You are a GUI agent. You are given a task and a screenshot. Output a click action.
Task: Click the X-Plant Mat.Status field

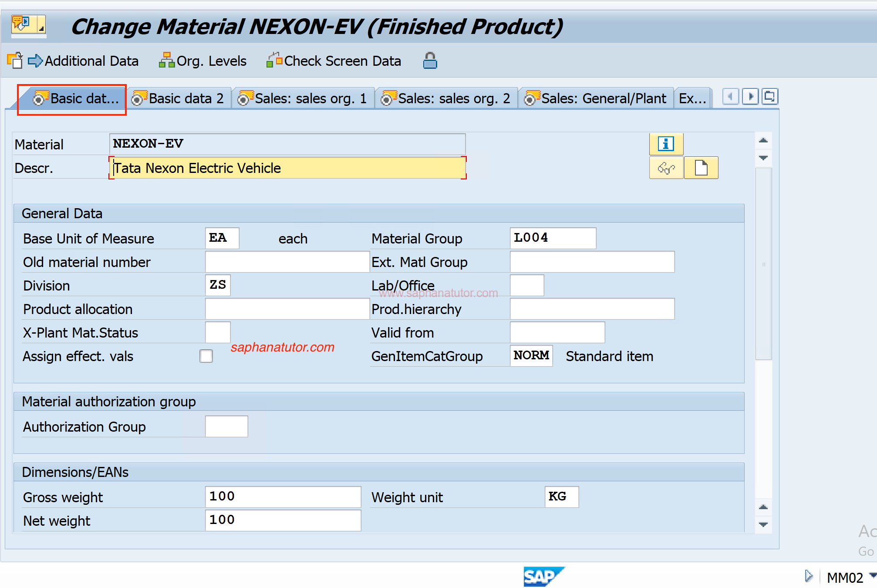coord(218,332)
